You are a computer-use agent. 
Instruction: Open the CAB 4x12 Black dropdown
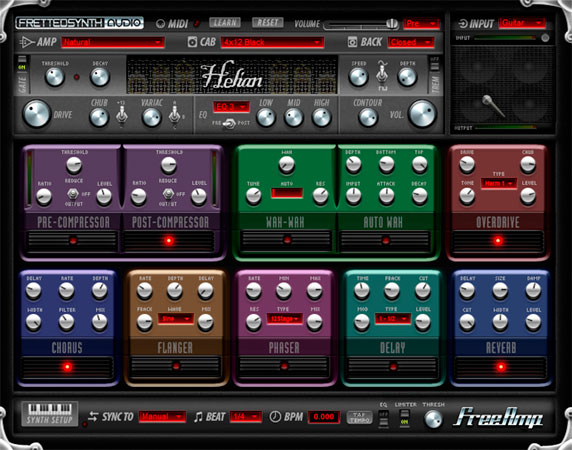coord(272,42)
